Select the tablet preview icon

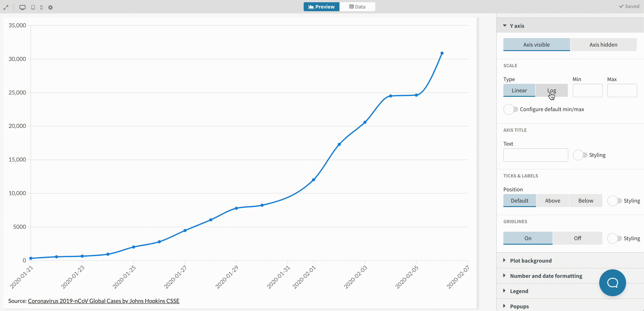(33, 7)
